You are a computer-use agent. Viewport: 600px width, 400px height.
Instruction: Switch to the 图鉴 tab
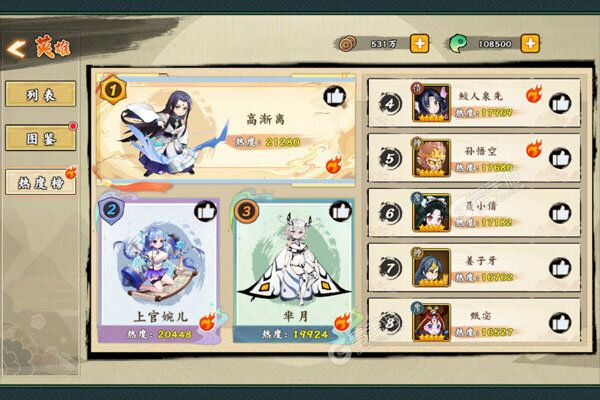pos(41,138)
